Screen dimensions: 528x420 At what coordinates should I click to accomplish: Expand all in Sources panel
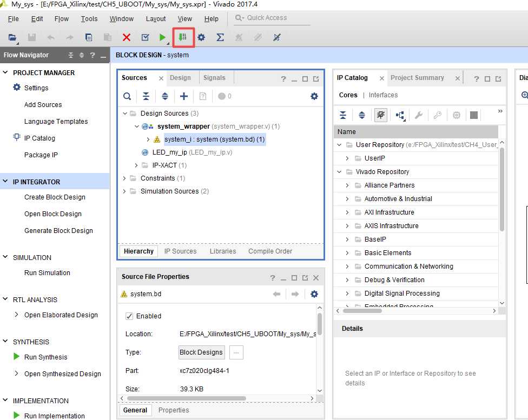[164, 97]
